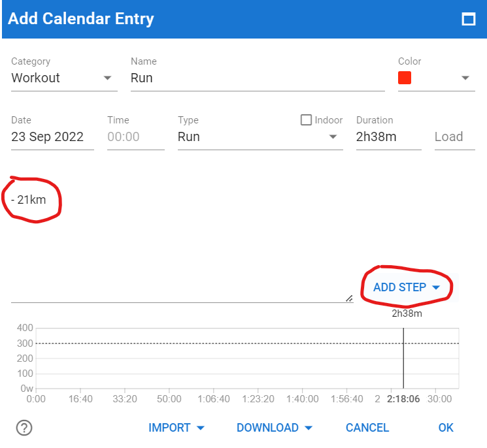Screen dimensions: 487x448
Task: Click the Duration field 2h38m
Action: [x=388, y=137]
